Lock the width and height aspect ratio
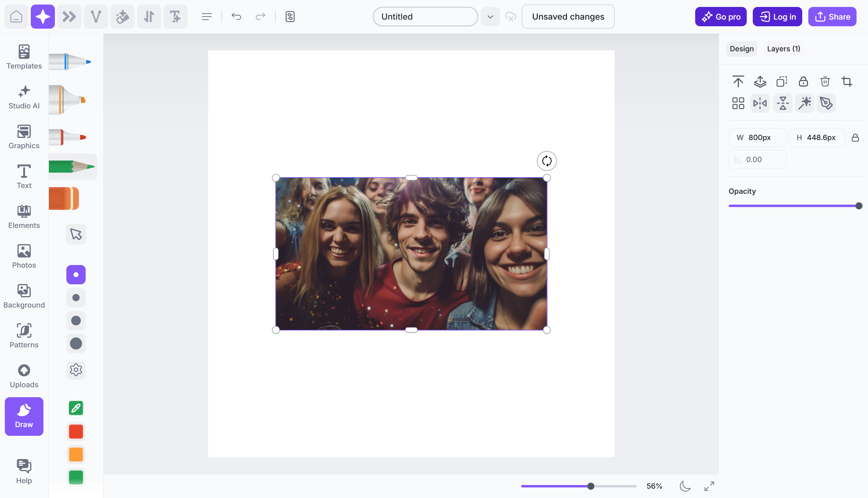The width and height of the screenshot is (868, 498). coord(856,138)
